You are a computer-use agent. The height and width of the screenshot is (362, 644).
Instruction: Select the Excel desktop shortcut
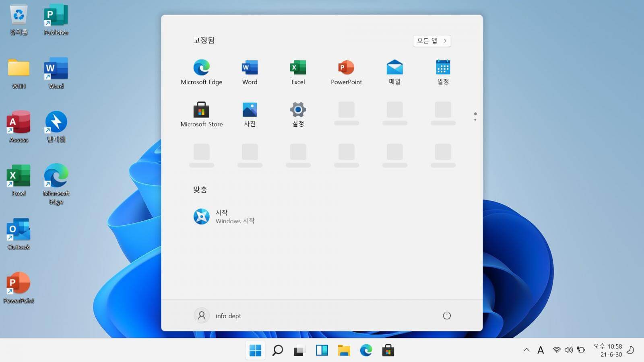(x=19, y=181)
